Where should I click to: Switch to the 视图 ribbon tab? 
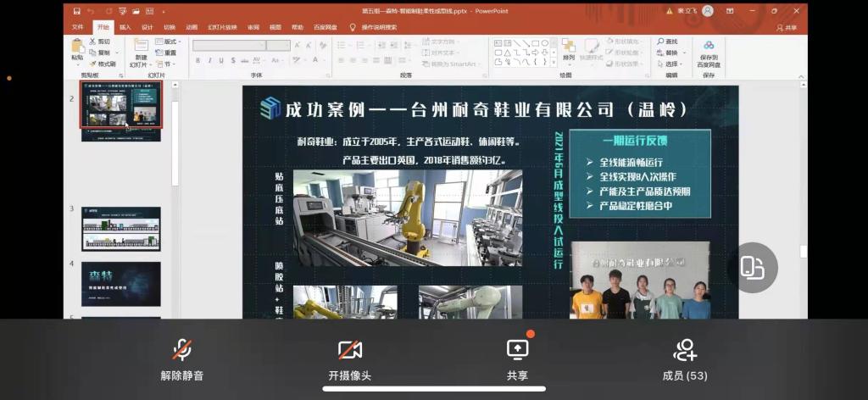[275, 27]
